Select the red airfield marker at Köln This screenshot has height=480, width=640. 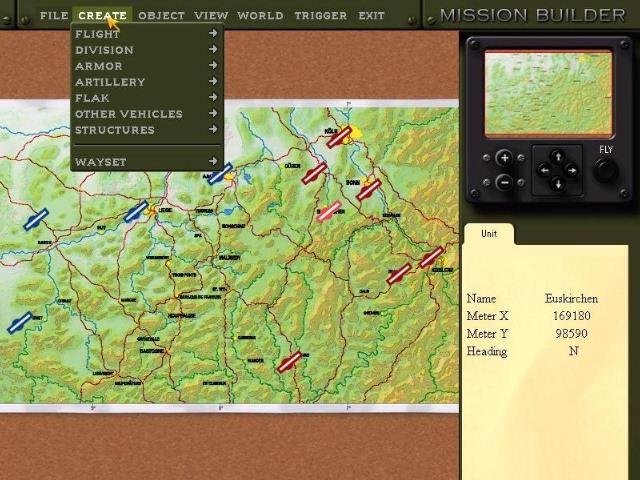coord(339,137)
